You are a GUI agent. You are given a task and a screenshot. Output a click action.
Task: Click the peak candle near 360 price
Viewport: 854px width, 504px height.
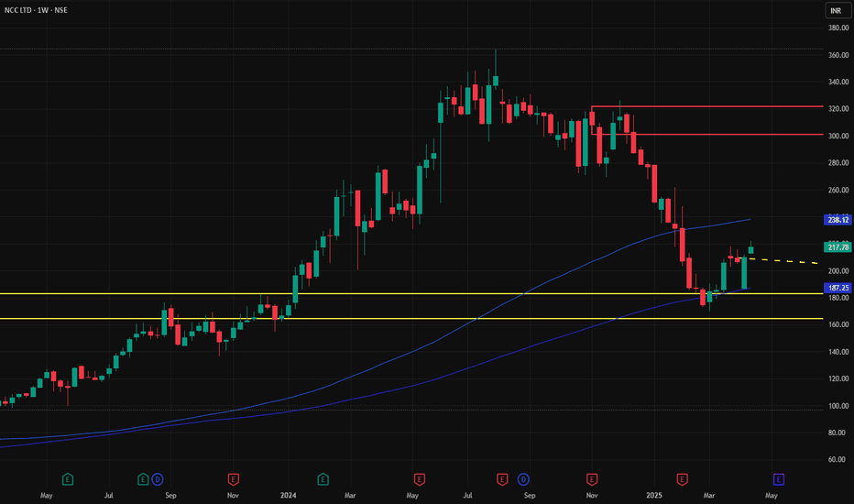[496, 81]
